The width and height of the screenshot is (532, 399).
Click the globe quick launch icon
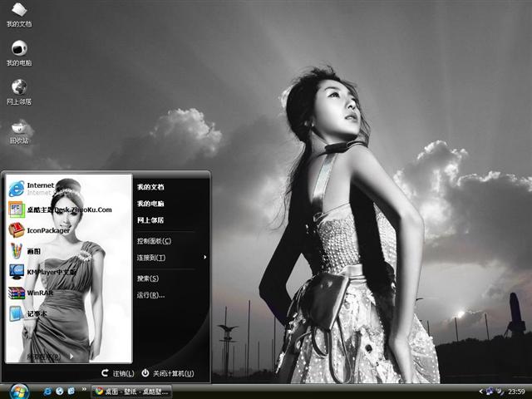click(59, 392)
